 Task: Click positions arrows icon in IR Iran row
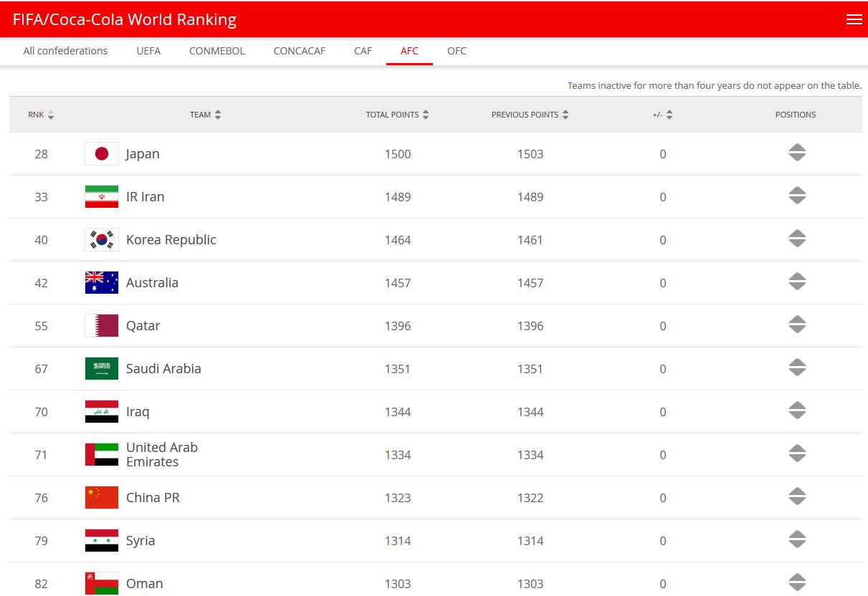click(x=797, y=196)
